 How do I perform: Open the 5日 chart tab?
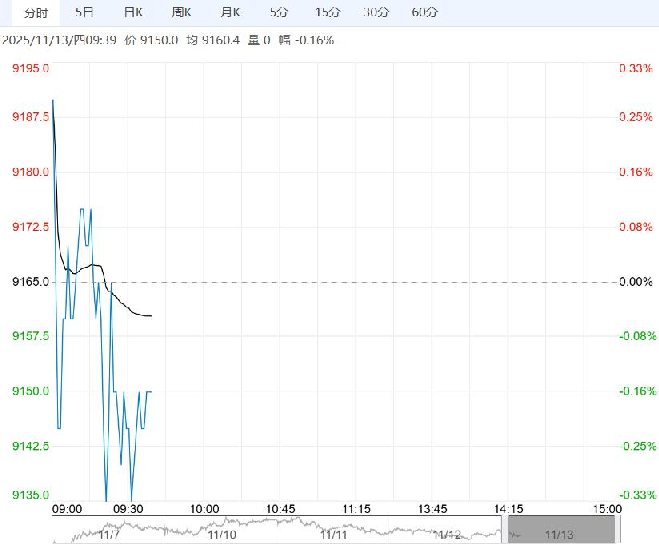tap(85, 13)
